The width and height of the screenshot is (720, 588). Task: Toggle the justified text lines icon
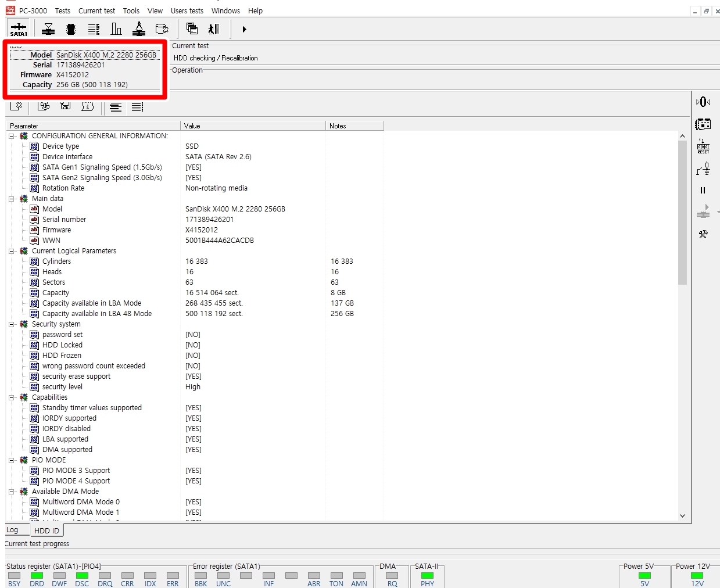click(x=137, y=107)
